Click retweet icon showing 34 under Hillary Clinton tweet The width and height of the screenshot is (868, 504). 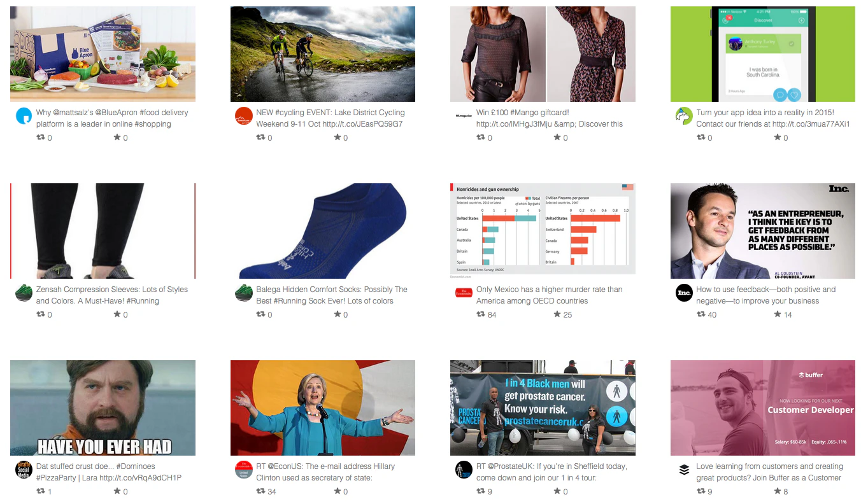[260, 491]
